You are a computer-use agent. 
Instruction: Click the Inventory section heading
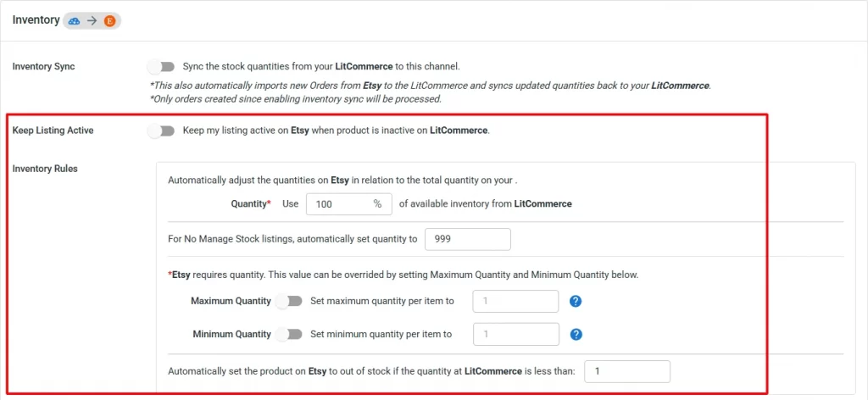[36, 20]
